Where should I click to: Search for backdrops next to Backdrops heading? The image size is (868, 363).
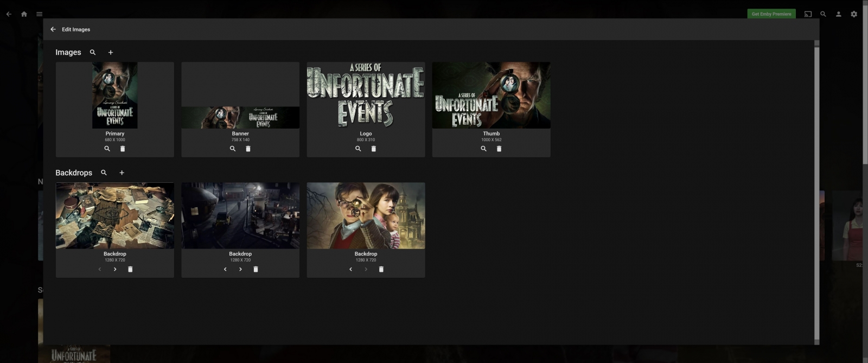(x=104, y=173)
